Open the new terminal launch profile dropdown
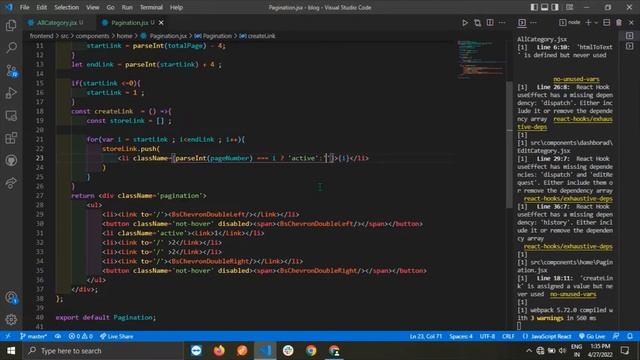Screen dimensions: 640x360 (596, 23)
